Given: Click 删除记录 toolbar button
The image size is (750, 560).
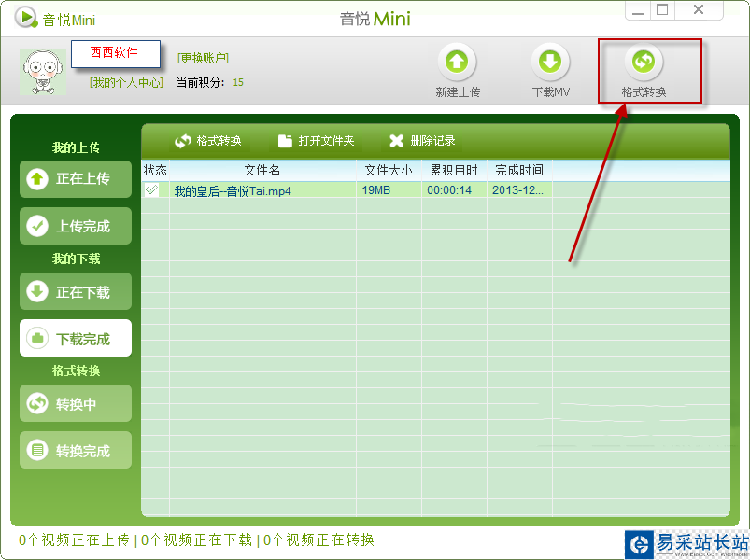Looking at the screenshot, I should (422, 141).
